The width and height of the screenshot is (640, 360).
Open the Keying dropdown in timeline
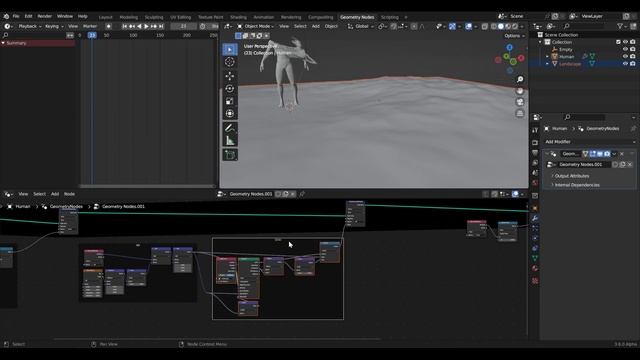pos(54,26)
